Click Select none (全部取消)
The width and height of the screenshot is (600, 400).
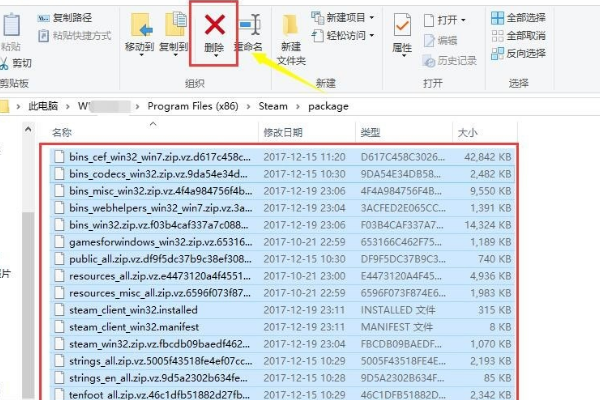tap(518, 36)
